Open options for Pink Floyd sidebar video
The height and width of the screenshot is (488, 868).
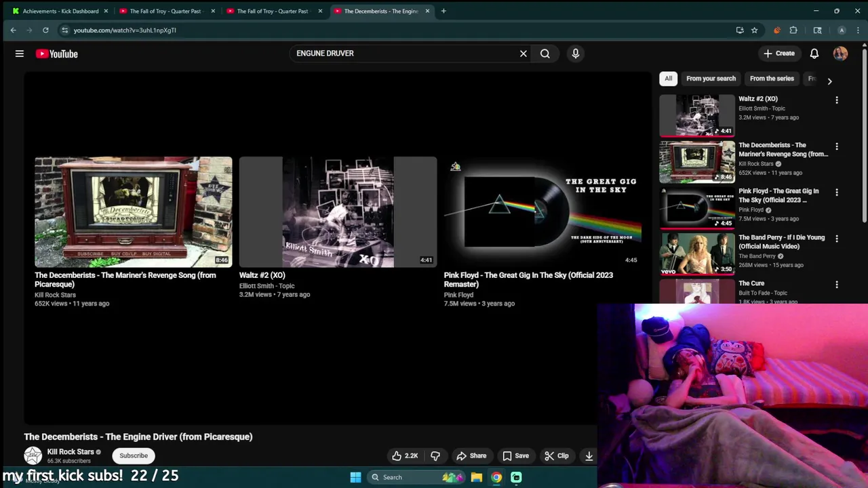coord(837,192)
